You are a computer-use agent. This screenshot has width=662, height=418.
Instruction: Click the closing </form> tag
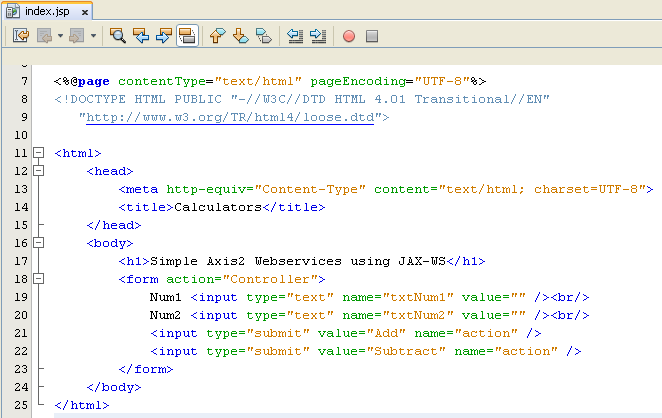(x=146, y=369)
